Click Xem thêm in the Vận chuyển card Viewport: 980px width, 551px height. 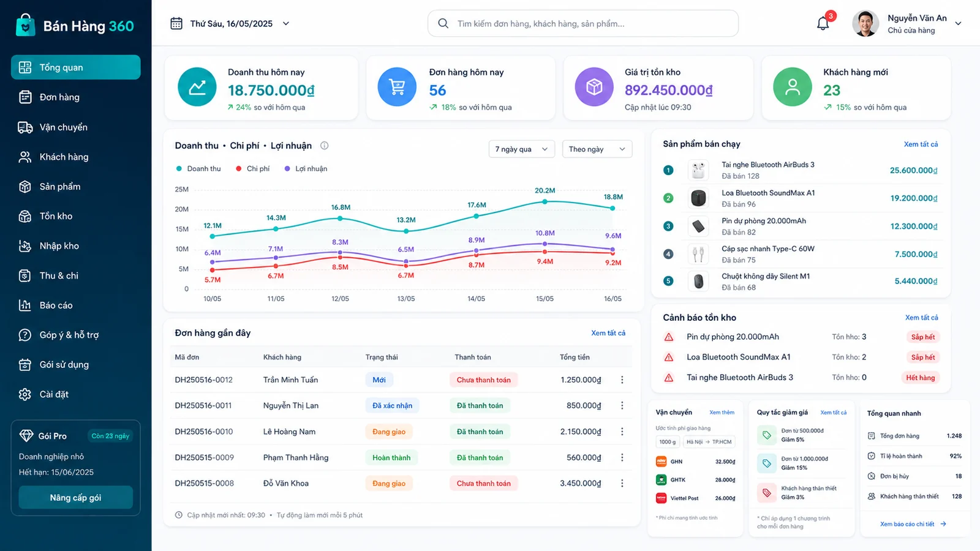[x=722, y=413]
